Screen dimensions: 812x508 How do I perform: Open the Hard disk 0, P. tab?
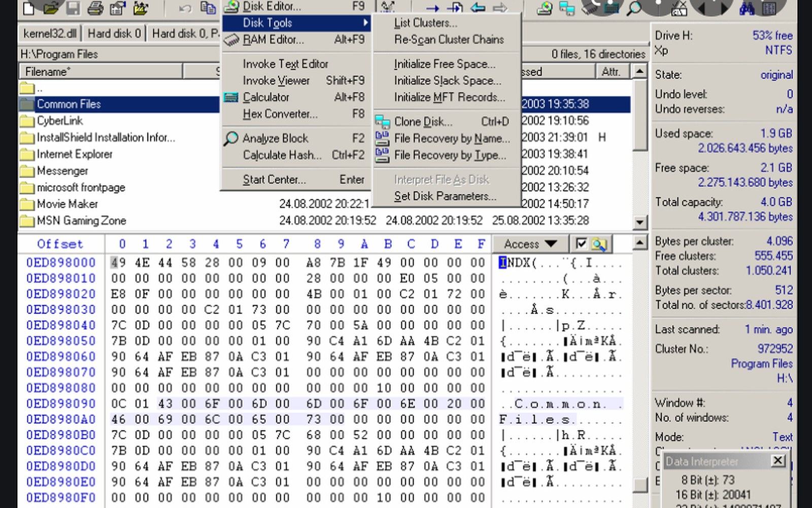point(185,34)
